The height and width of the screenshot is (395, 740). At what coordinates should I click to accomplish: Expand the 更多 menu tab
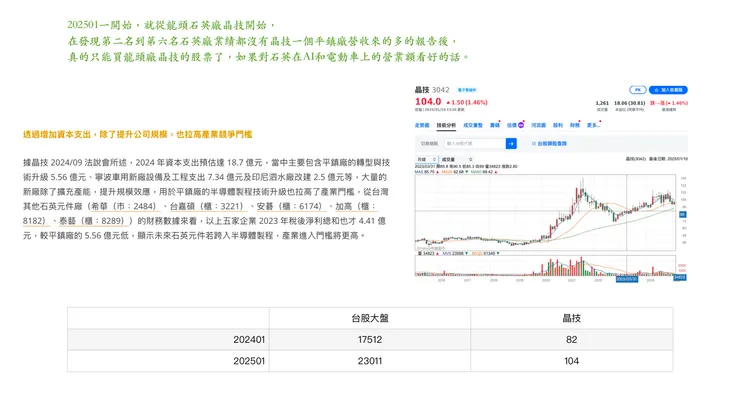click(x=593, y=125)
